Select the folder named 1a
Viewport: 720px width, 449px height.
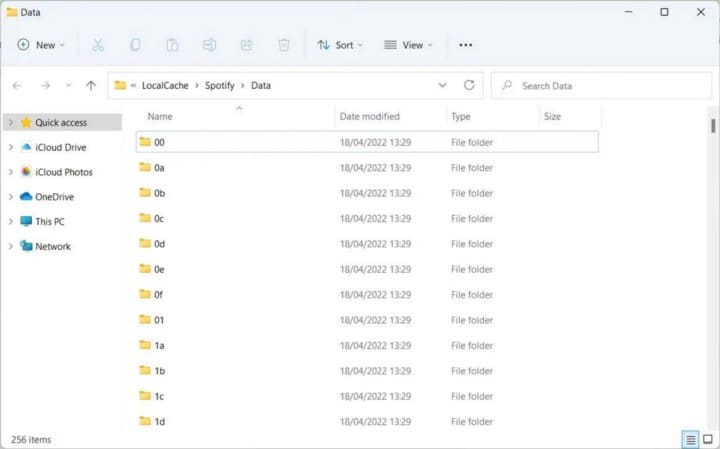(x=367, y=345)
